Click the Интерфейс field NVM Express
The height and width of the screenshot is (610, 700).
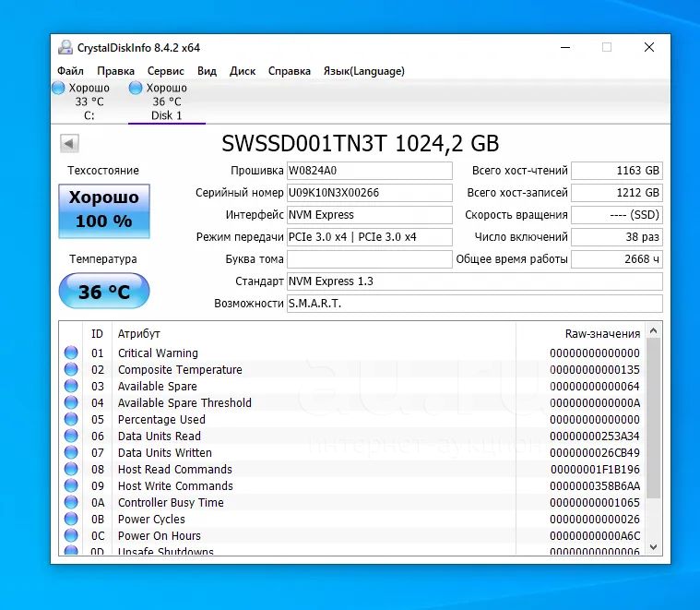click(x=369, y=215)
